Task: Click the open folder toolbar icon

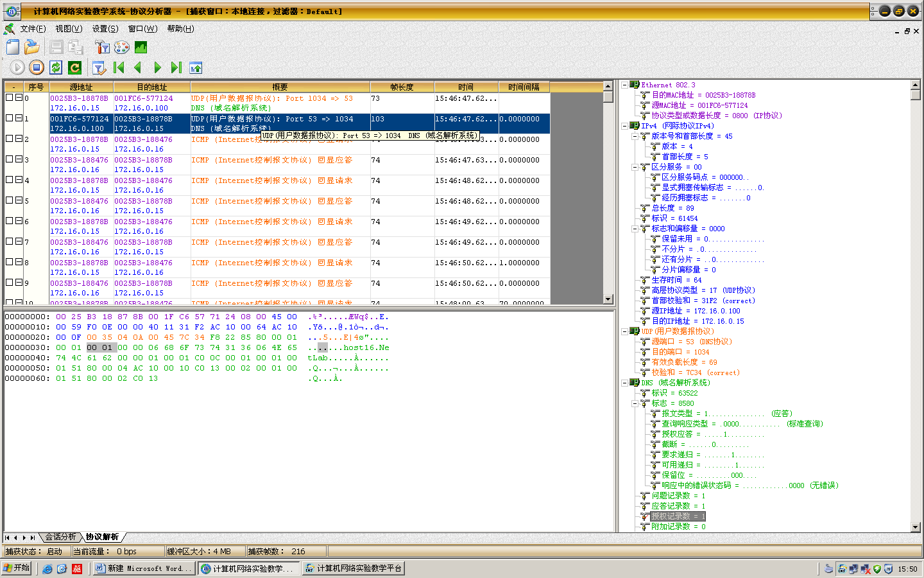Action: coord(31,47)
